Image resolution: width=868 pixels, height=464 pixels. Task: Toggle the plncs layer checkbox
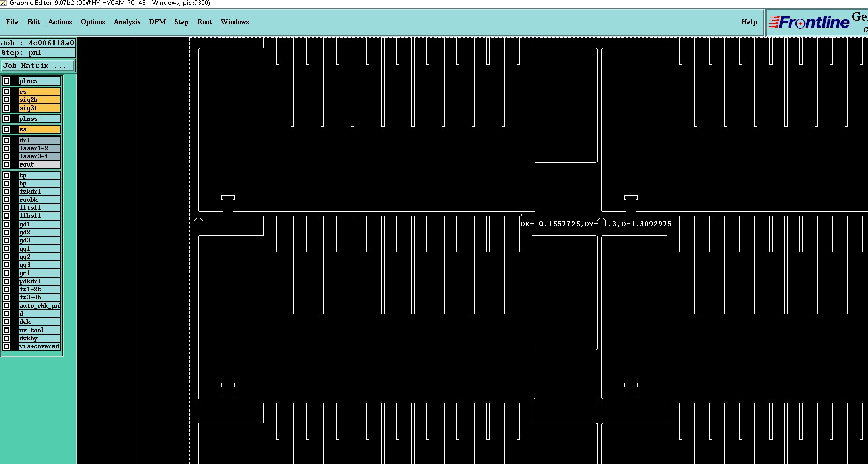6,81
